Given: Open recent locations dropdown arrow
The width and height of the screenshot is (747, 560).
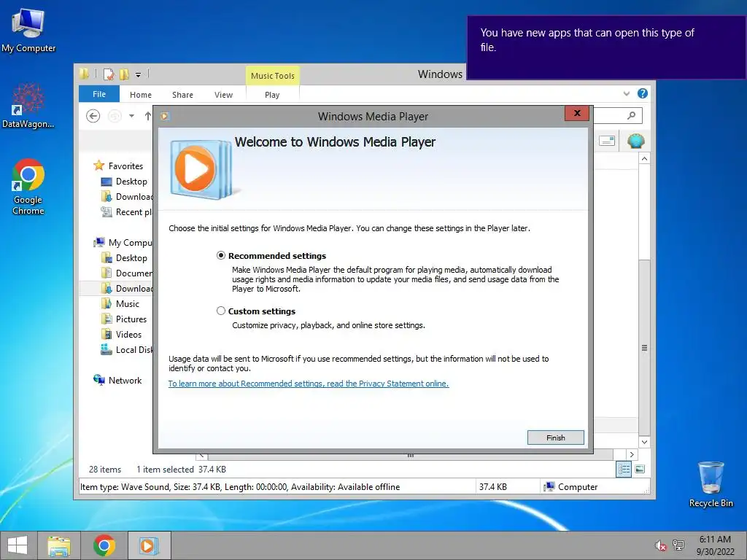Looking at the screenshot, I should click(131, 116).
